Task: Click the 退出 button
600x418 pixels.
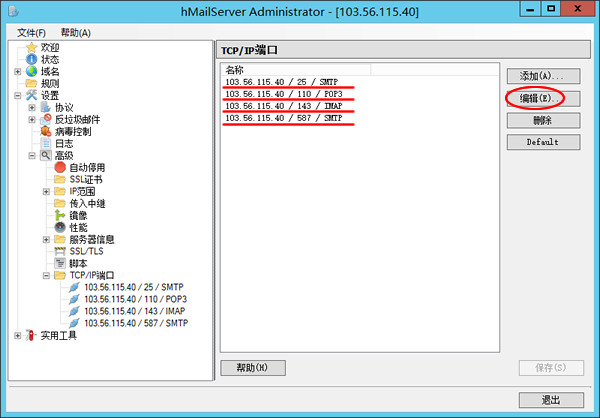Action: point(551,400)
